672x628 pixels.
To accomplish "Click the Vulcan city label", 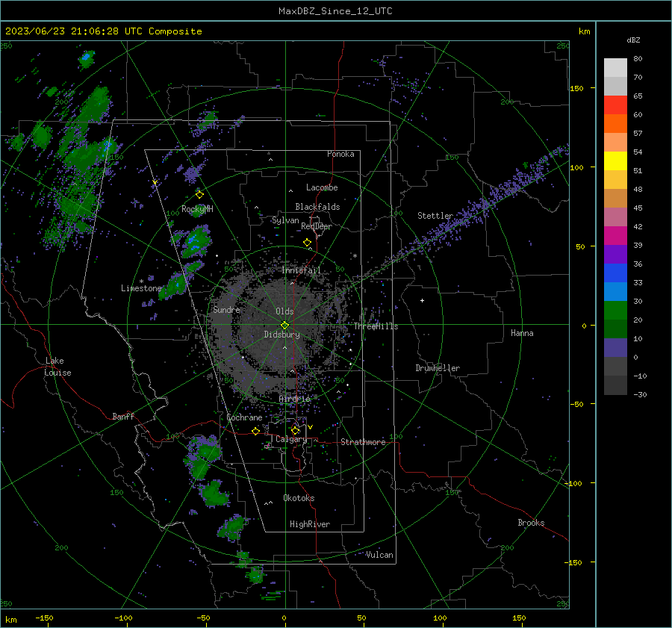I will (x=379, y=555).
